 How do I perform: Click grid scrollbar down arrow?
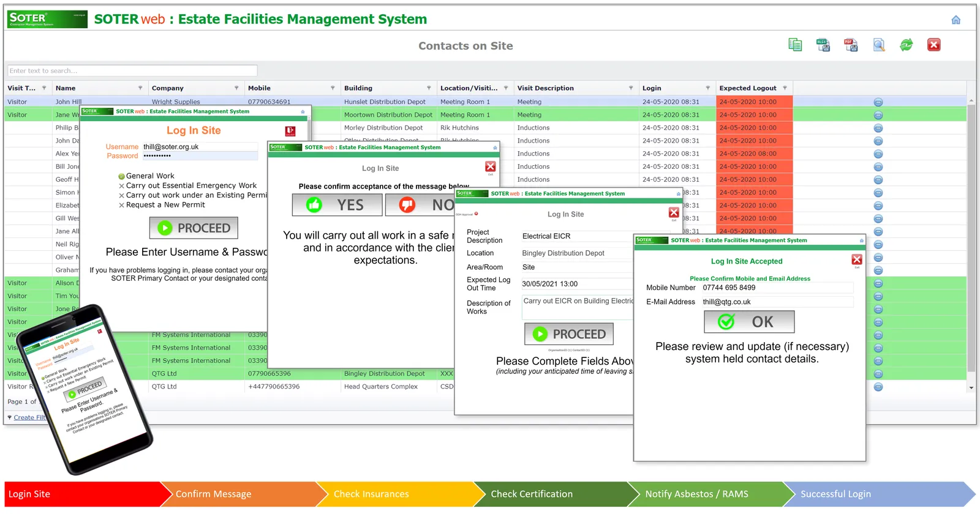tap(971, 388)
